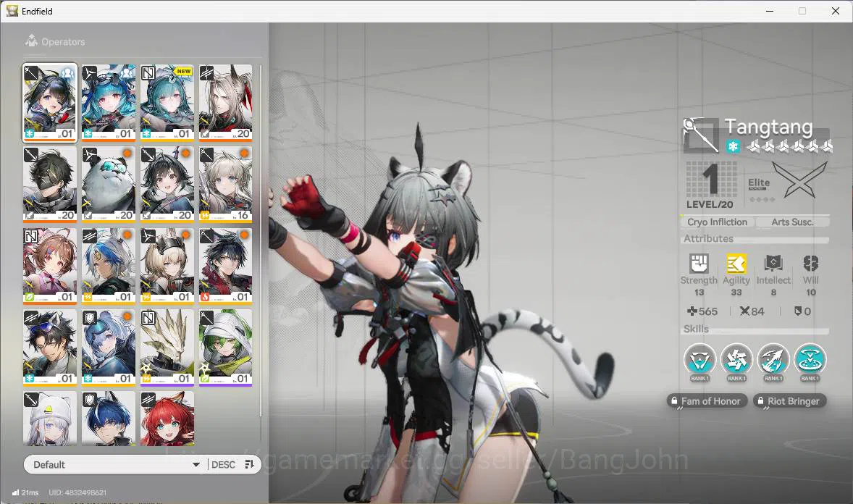Click Tangtang's weapon class icon
This screenshot has width=853, height=504.
(x=701, y=135)
